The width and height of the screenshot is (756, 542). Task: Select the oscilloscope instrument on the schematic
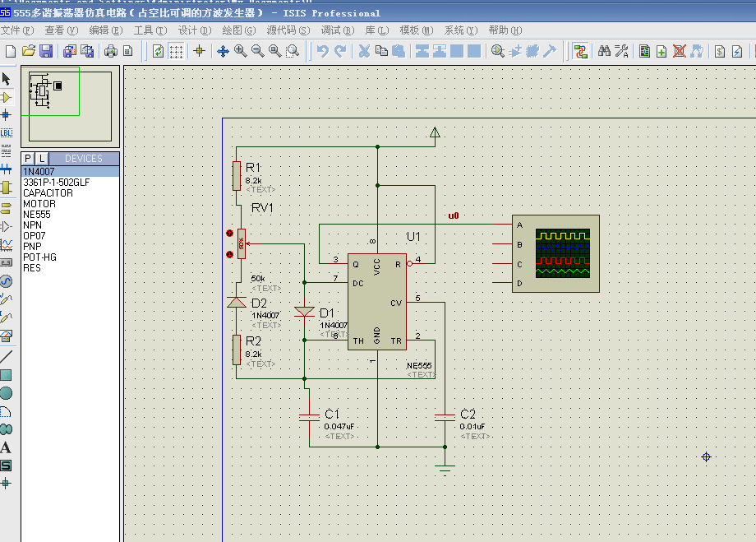click(x=555, y=254)
